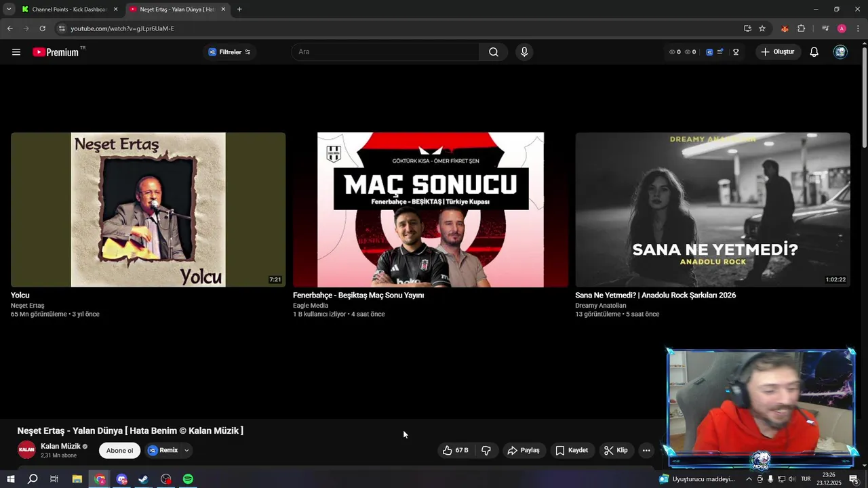Click the blue IQ icon in extension bar
Screen dimensions: 868x488
click(x=709, y=52)
